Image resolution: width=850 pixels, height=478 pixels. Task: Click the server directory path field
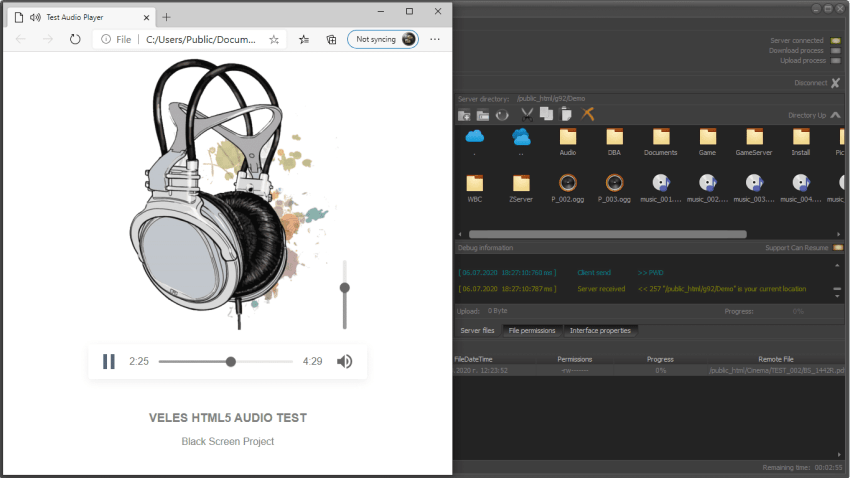click(x=551, y=99)
